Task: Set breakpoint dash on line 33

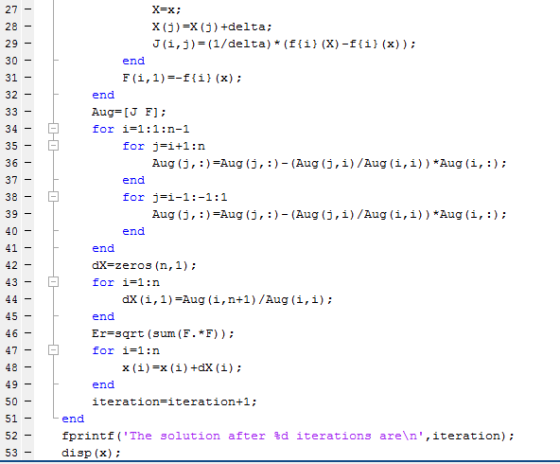Action: 28,112
